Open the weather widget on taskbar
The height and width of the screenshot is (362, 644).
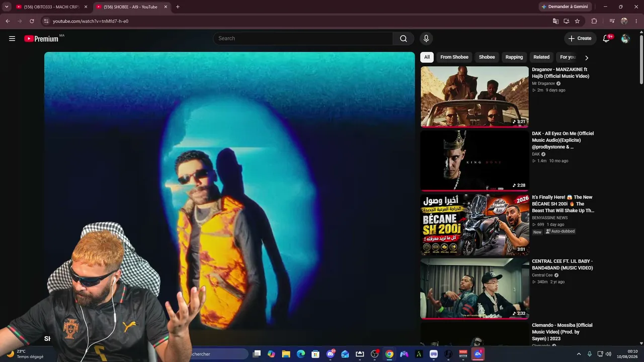click(x=24, y=354)
